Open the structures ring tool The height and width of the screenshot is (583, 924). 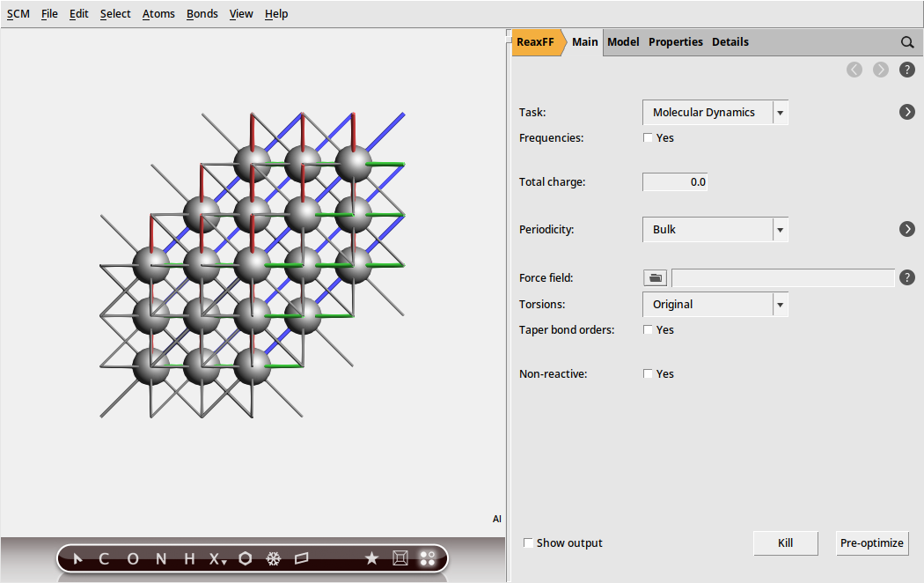click(x=246, y=558)
